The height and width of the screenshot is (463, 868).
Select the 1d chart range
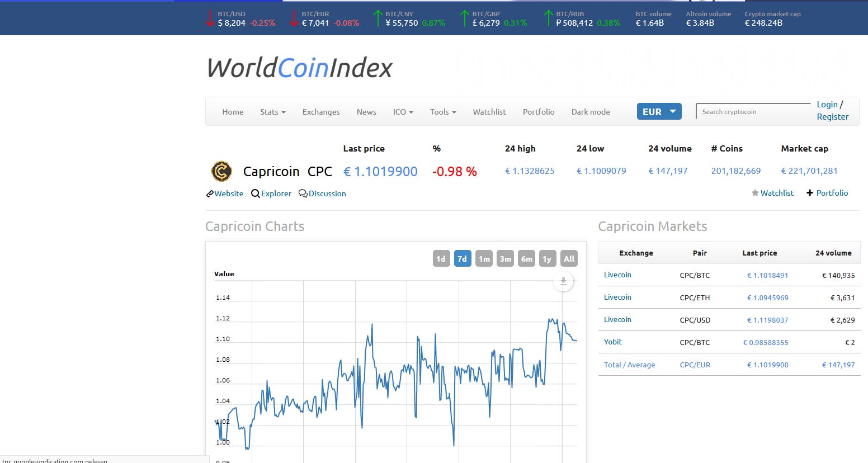point(441,258)
